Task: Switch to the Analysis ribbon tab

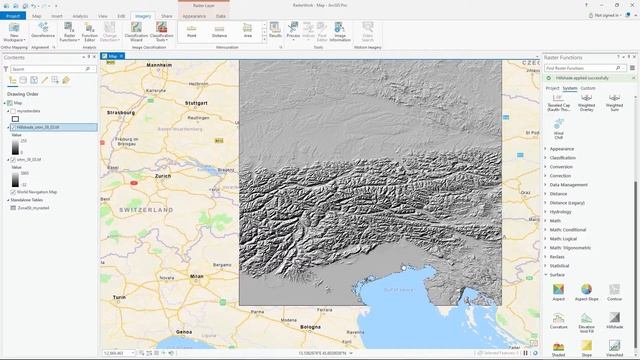Action: coord(80,16)
